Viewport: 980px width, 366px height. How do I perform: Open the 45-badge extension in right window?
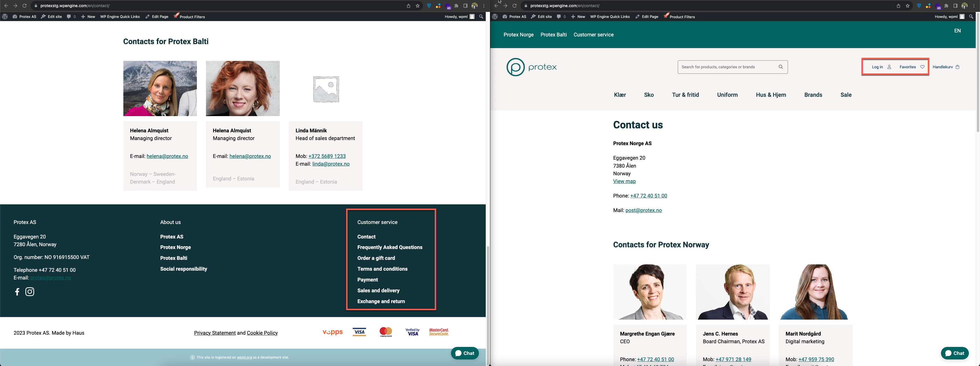pyautogui.click(x=938, y=7)
